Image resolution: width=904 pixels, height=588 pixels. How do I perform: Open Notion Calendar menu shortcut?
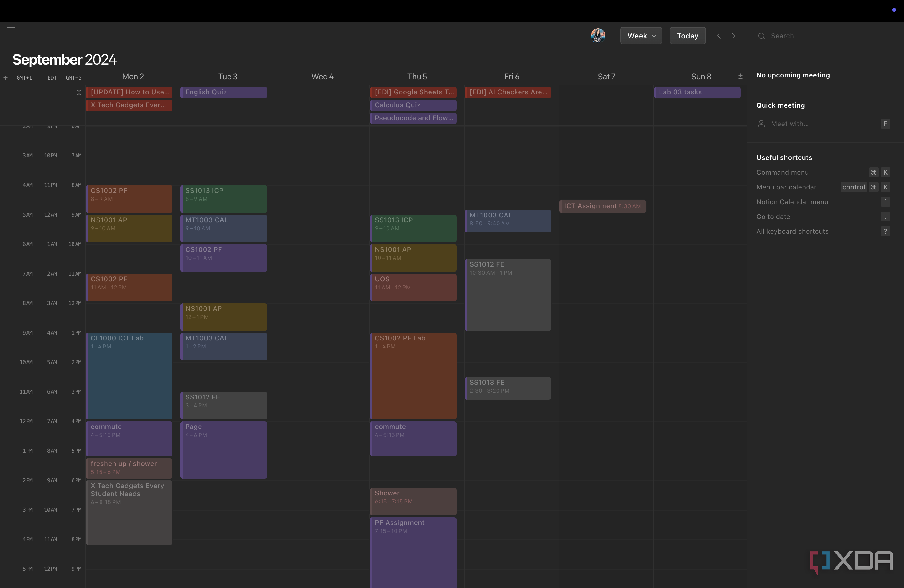823,202
